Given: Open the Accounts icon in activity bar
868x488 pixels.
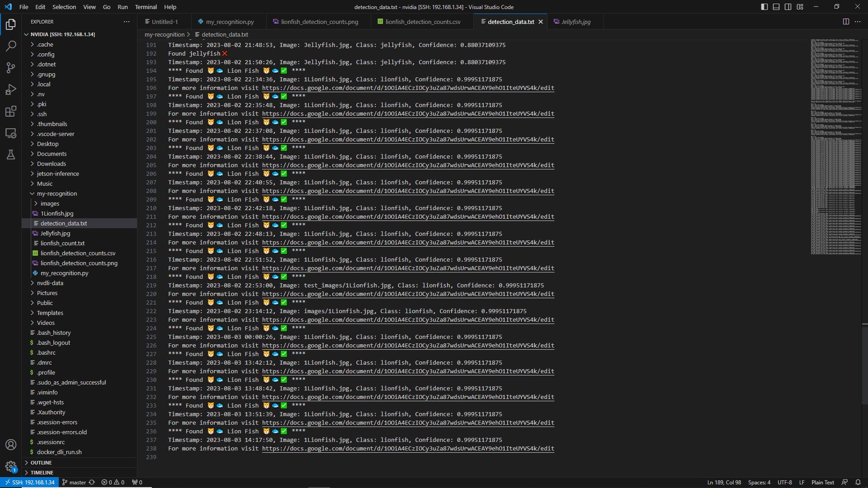Looking at the screenshot, I should click(x=11, y=445).
